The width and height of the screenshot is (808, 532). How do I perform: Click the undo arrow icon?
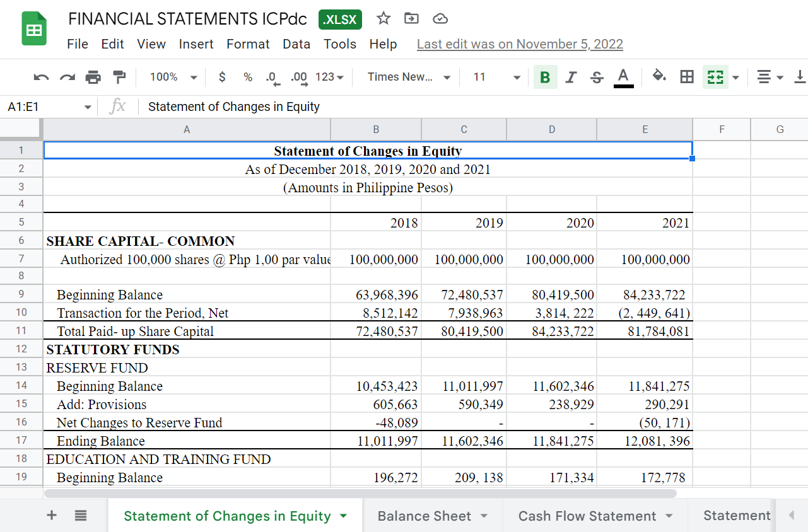coord(41,77)
